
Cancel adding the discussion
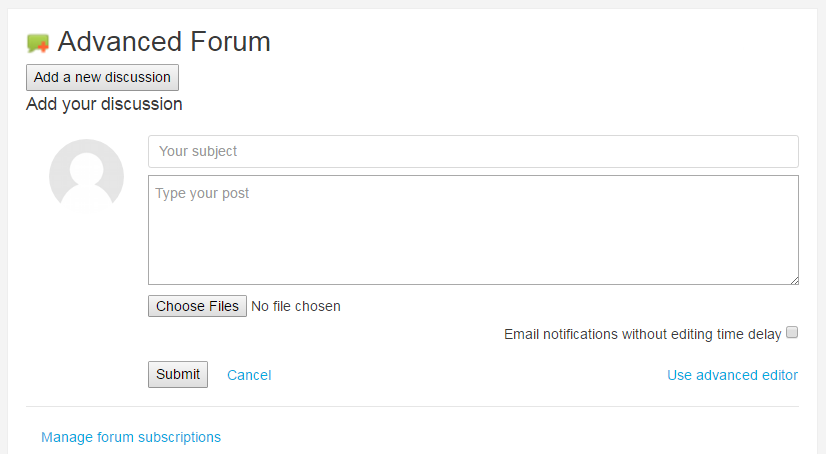(x=249, y=375)
